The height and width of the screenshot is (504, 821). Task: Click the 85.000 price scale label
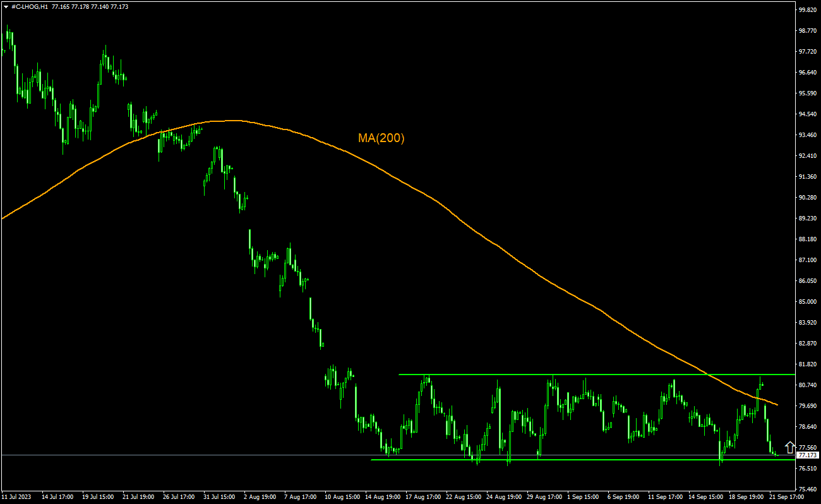pyautogui.click(x=808, y=302)
